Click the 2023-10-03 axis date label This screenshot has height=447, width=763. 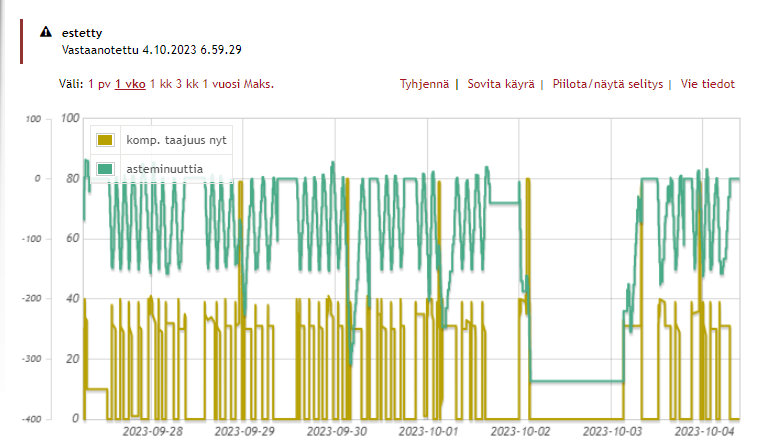(x=612, y=431)
